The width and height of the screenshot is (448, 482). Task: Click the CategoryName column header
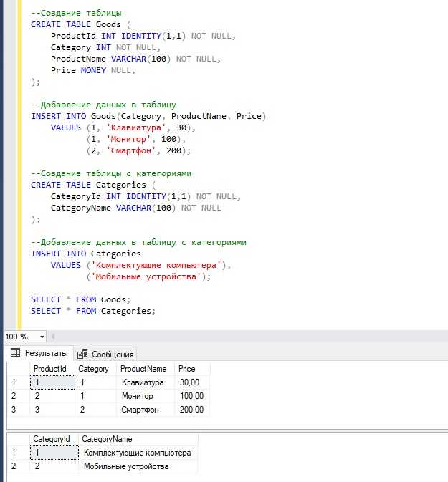[108, 439]
